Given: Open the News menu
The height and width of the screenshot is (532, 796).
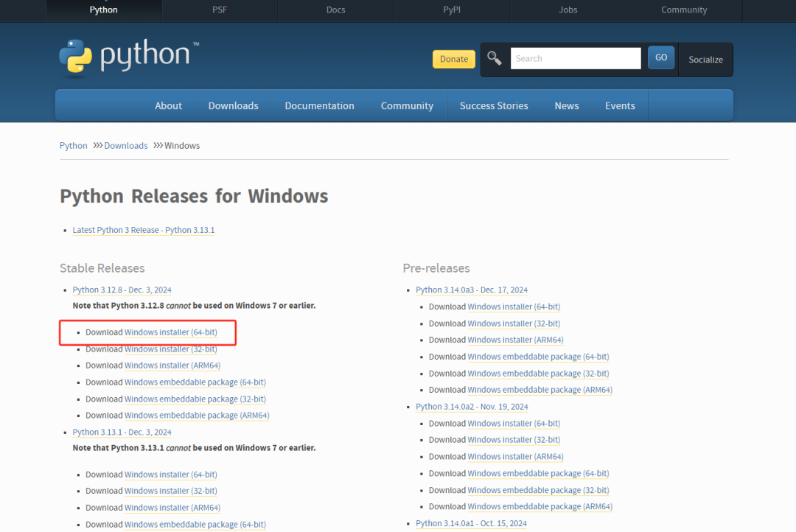Looking at the screenshot, I should [566, 105].
